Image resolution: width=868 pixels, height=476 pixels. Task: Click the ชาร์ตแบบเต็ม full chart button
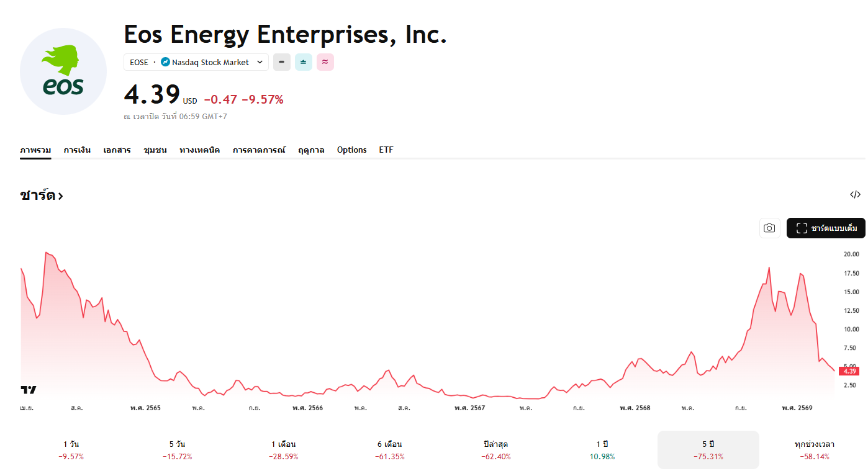(x=826, y=228)
